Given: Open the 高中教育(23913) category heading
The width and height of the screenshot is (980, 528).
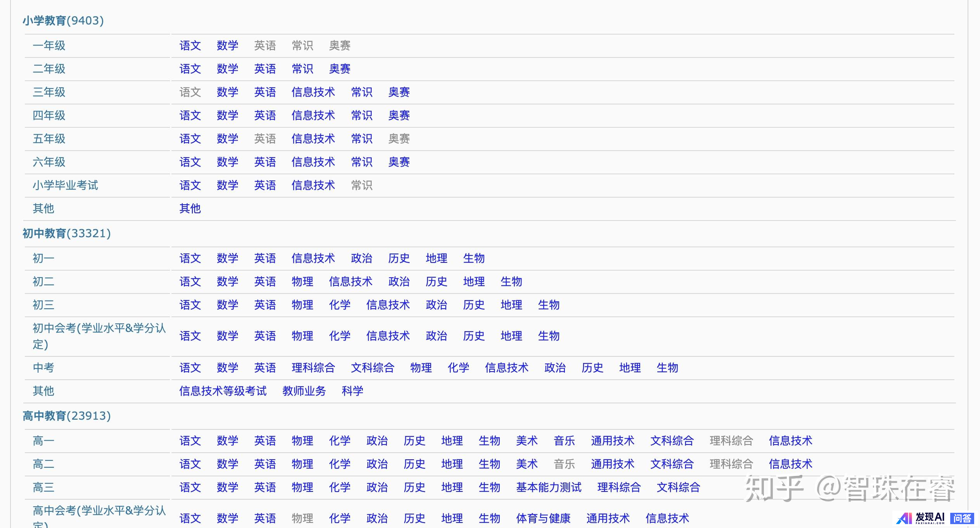Looking at the screenshot, I should click(66, 416).
